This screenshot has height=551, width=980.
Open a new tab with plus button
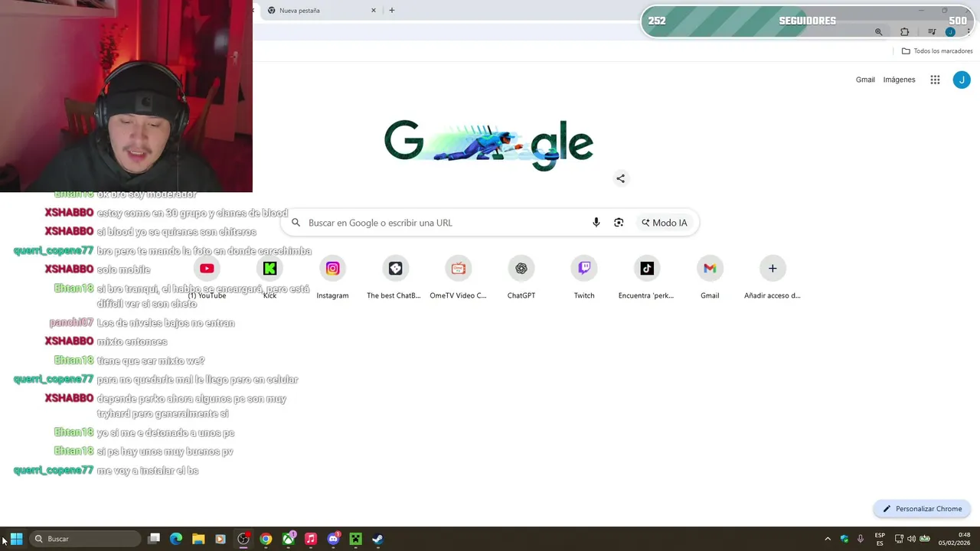click(392, 11)
